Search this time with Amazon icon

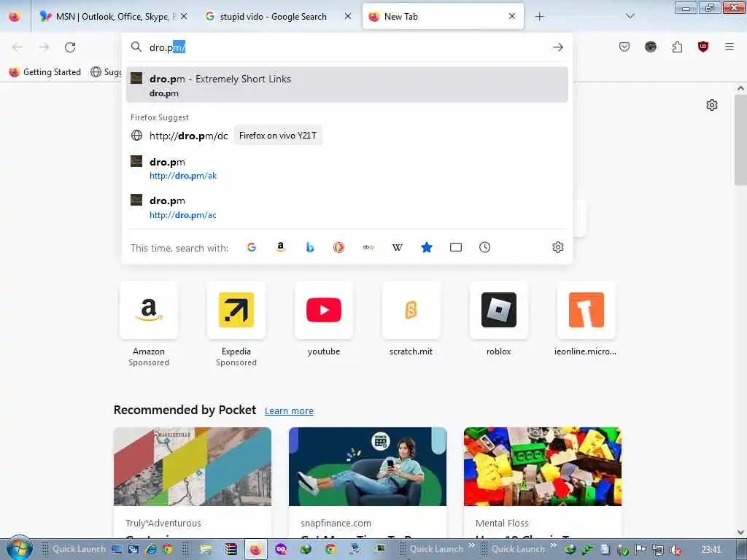click(x=281, y=247)
